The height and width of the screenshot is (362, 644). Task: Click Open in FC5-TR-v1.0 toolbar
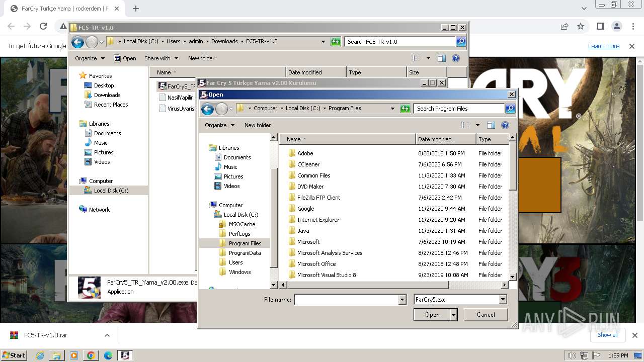(125, 58)
